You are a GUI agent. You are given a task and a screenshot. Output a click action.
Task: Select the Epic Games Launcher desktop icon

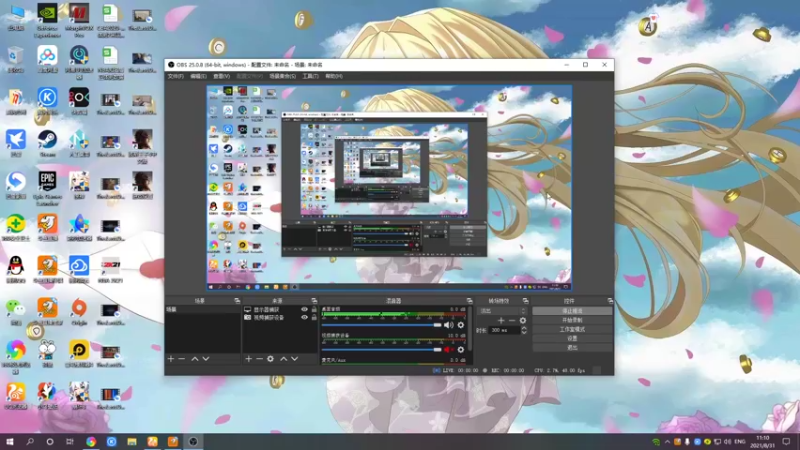[x=47, y=188]
